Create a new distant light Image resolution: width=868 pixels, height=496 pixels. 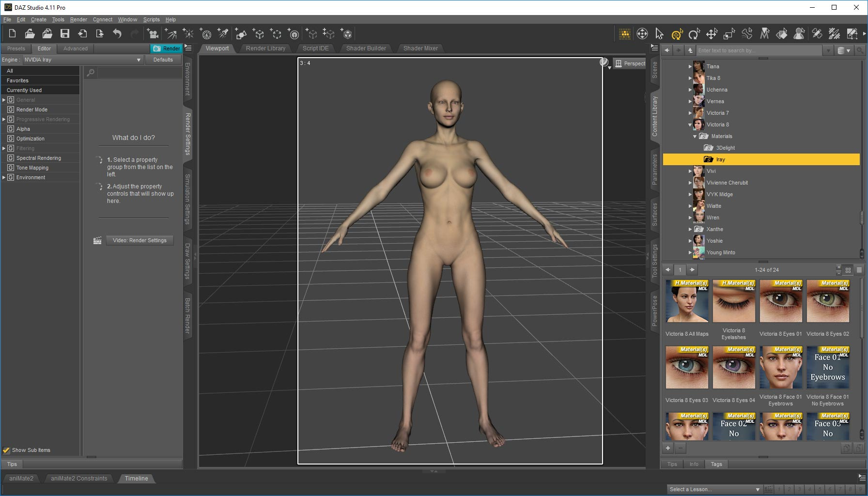pyautogui.click(x=170, y=33)
